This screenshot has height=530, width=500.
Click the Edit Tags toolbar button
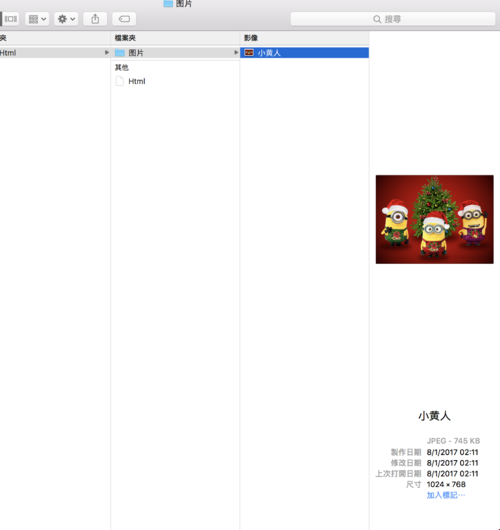click(124, 19)
